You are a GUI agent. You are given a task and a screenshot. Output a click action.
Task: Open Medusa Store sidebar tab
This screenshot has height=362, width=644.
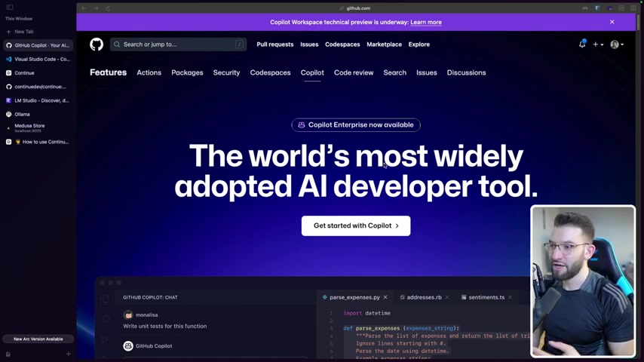point(38,127)
